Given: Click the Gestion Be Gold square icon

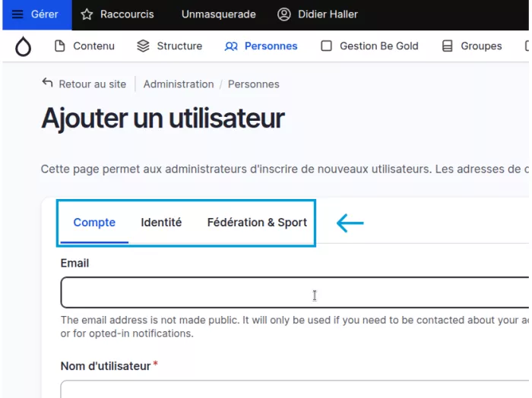Looking at the screenshot, I should [x=326, y=46].
